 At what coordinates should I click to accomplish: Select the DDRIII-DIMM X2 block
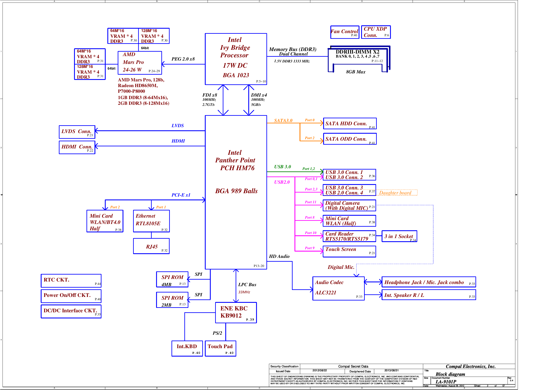[x=359, y=59]
